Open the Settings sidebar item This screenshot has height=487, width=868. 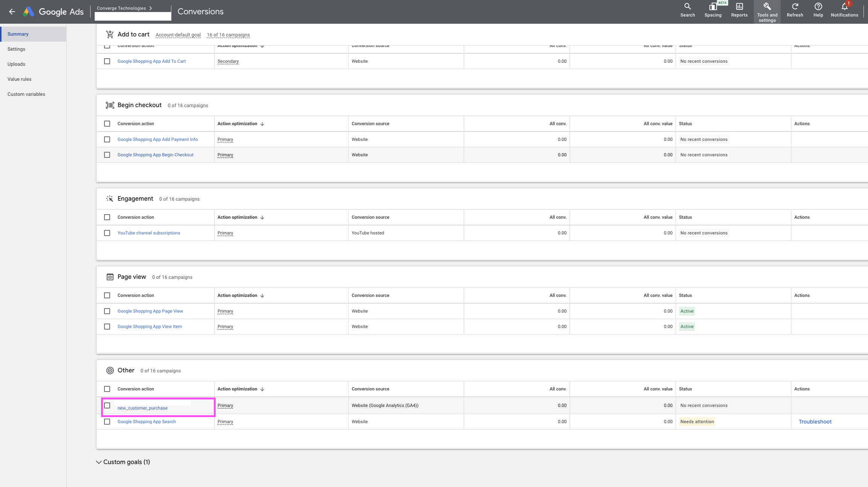click(16, 49)
